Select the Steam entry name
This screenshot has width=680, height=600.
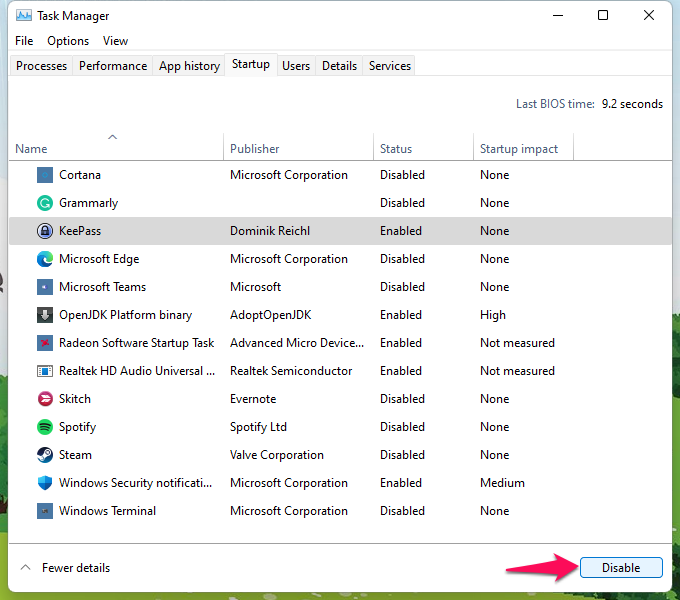[75, 455]
